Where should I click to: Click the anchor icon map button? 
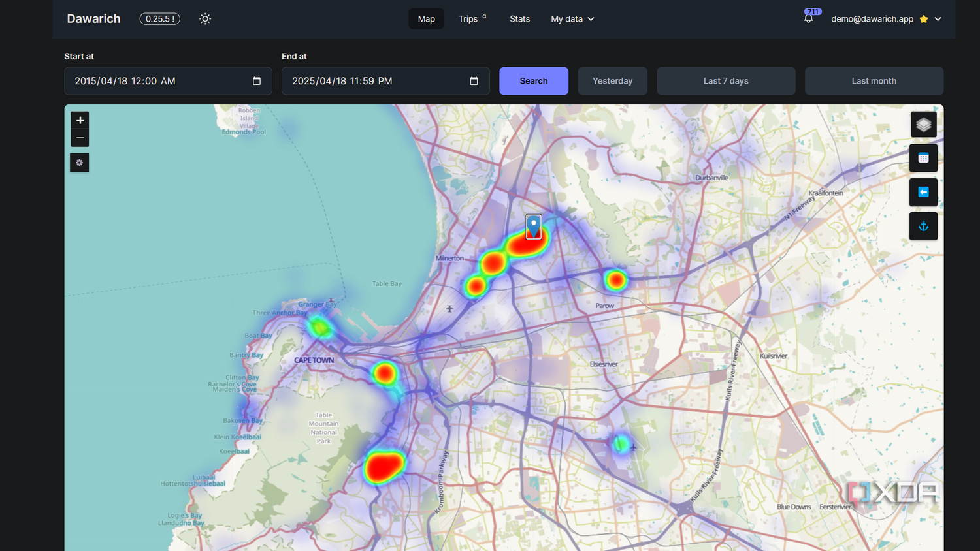tap(923, 226)
